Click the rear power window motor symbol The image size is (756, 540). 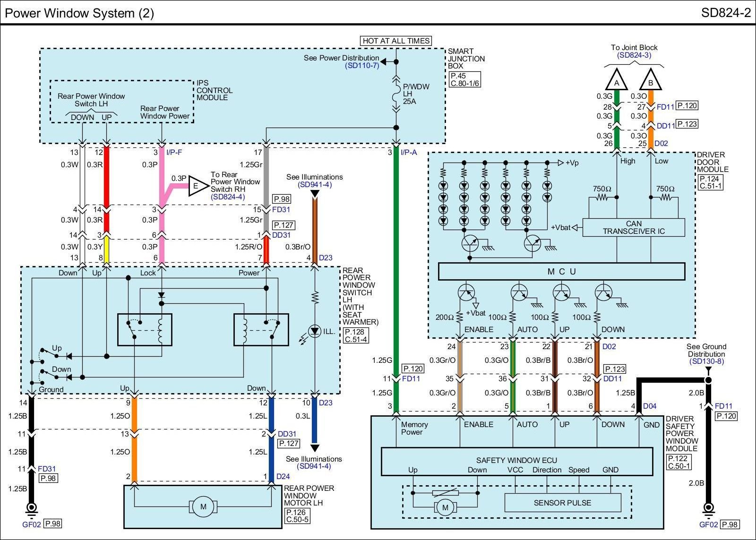[203, 506]
